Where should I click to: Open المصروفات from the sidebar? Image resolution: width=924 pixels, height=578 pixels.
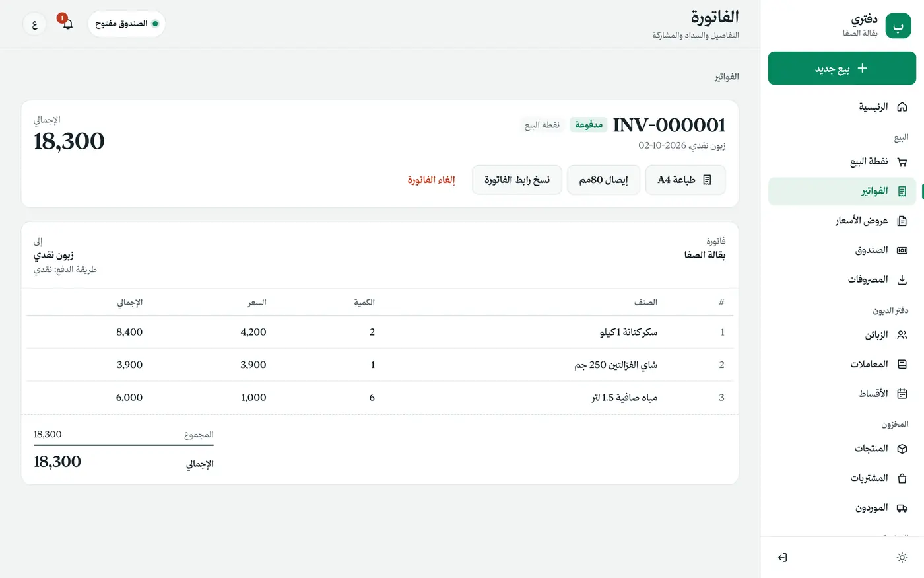(841, 280)
